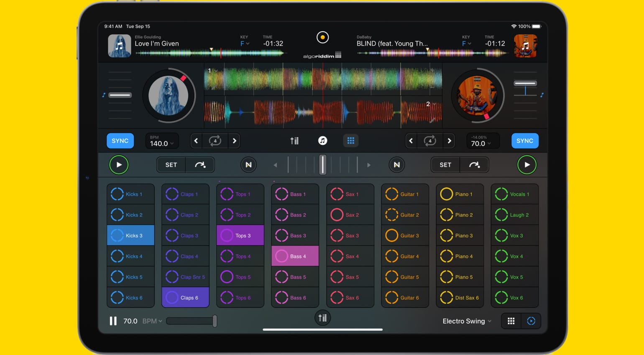This screenshot has width=644, height=355.
Task: Click cue marker 2 on lower waveform
Action: point(428,104)
